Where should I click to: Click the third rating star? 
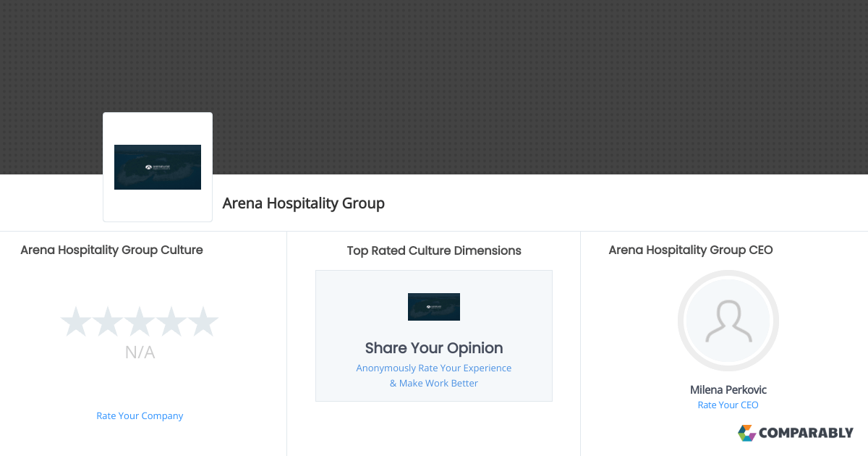(x=139, y=321)
